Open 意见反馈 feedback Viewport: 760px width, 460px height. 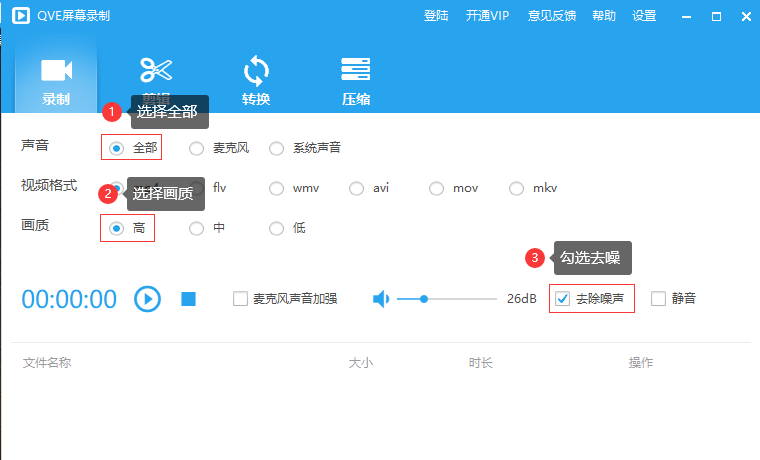[552, 16]
